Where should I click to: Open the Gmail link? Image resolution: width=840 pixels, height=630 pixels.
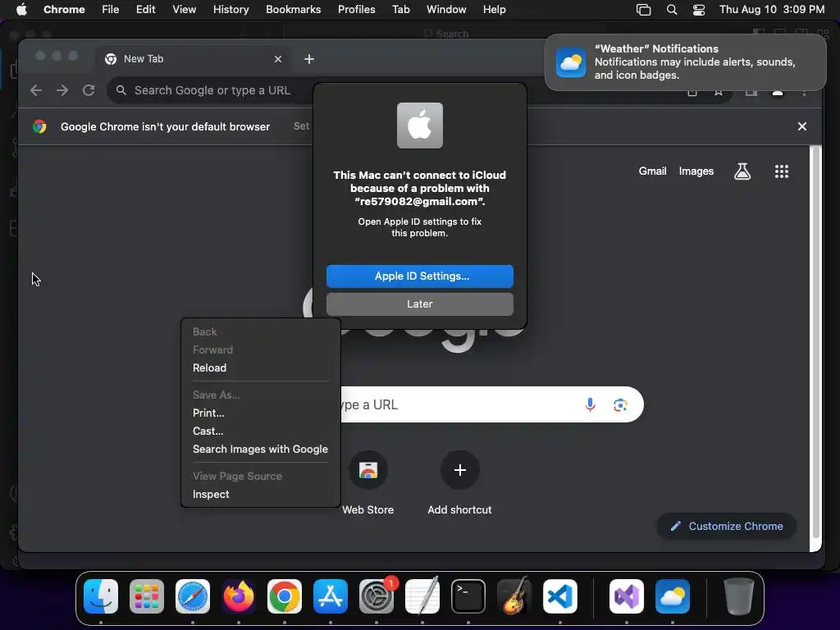[x=652, y=171]
